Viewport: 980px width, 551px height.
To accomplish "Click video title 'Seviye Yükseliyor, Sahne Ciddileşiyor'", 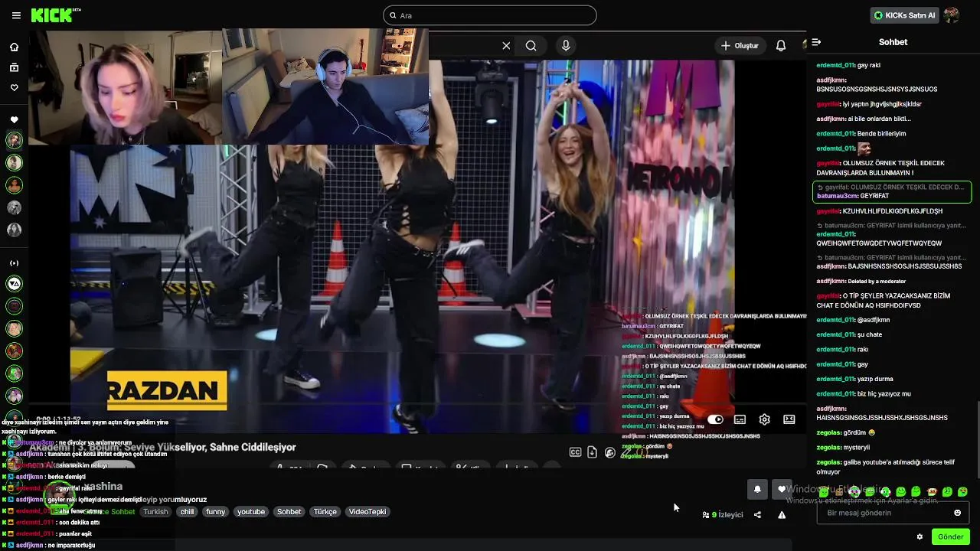I will (x=210, y=448).
